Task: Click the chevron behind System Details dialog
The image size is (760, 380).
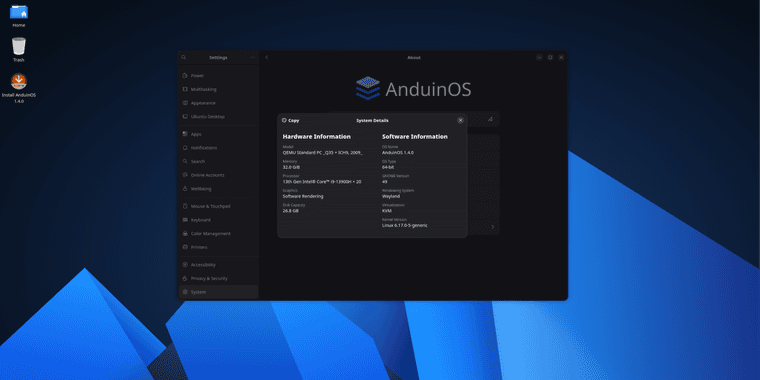Action: coord(493,227)
